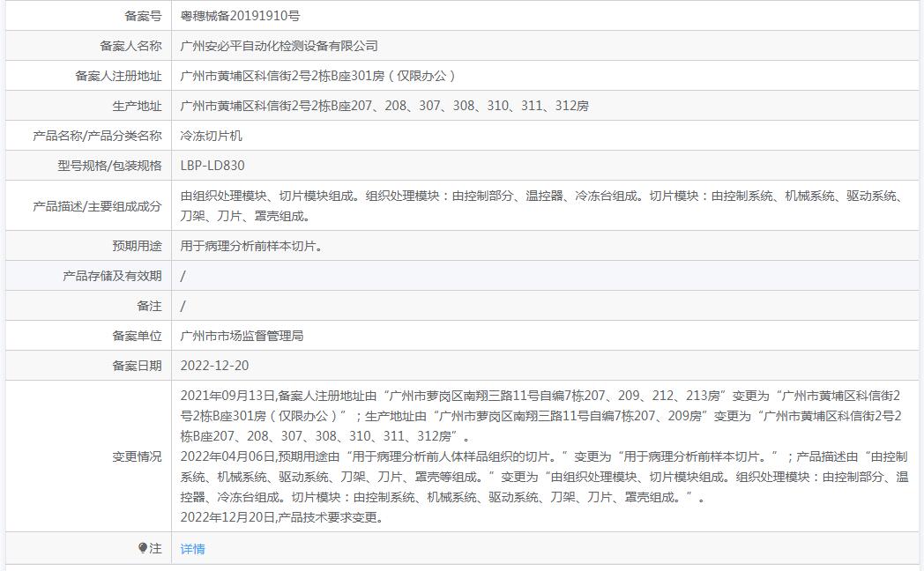Click the product name 冷冻切片机
Image resolution: width=924 pixels, height=571 pixels.
click(211, 136)
